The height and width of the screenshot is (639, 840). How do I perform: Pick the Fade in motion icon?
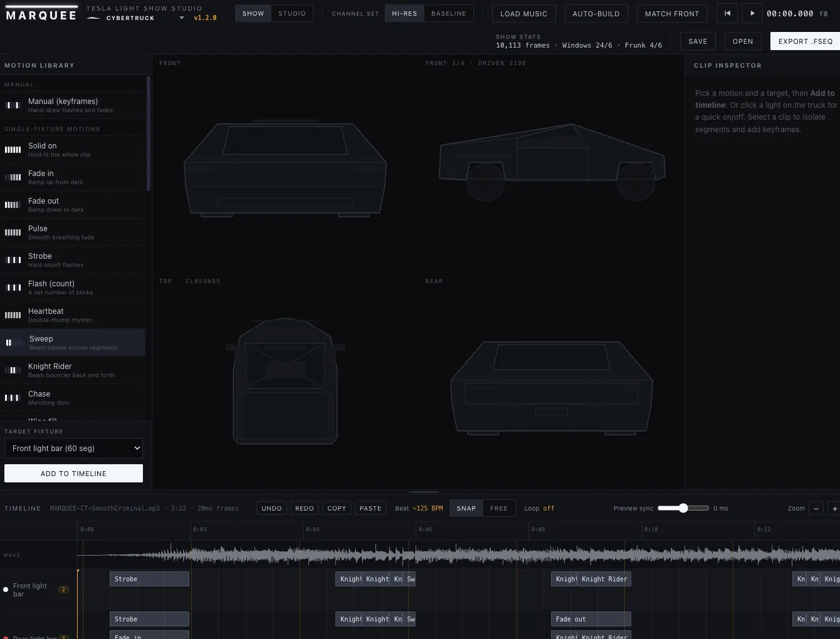[x=13, y=177]
